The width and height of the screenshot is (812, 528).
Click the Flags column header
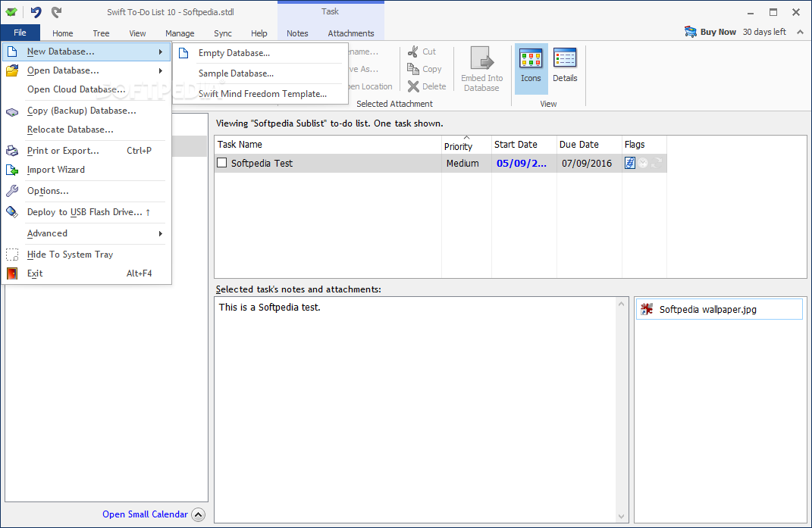pyautogui.click(x=644, y=145)
